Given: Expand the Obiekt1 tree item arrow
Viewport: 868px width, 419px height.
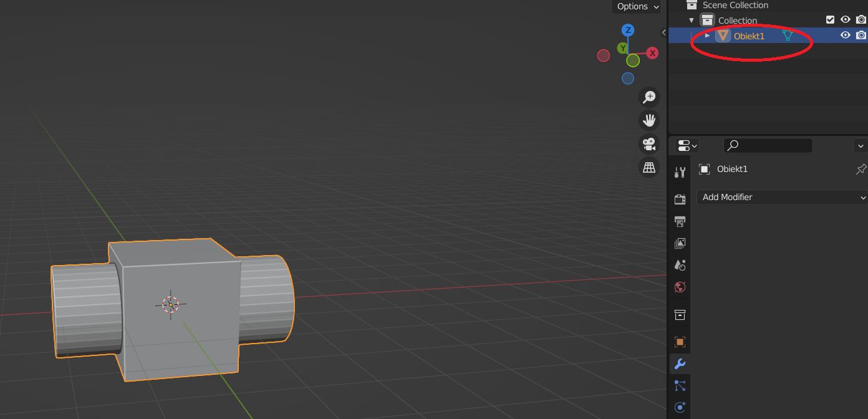Looking at the screenshot, I should 707,36.
